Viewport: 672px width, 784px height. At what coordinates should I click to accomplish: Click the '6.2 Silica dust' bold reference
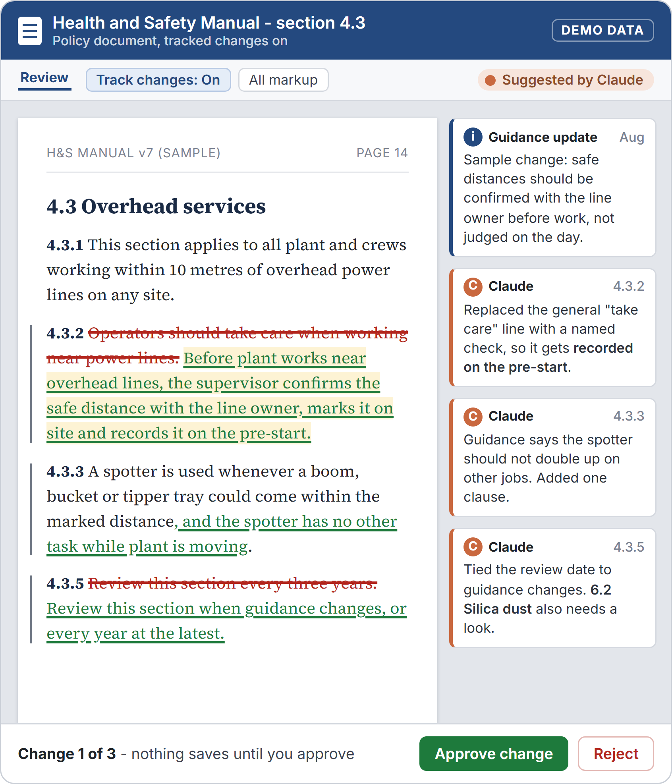coord(537,599)
